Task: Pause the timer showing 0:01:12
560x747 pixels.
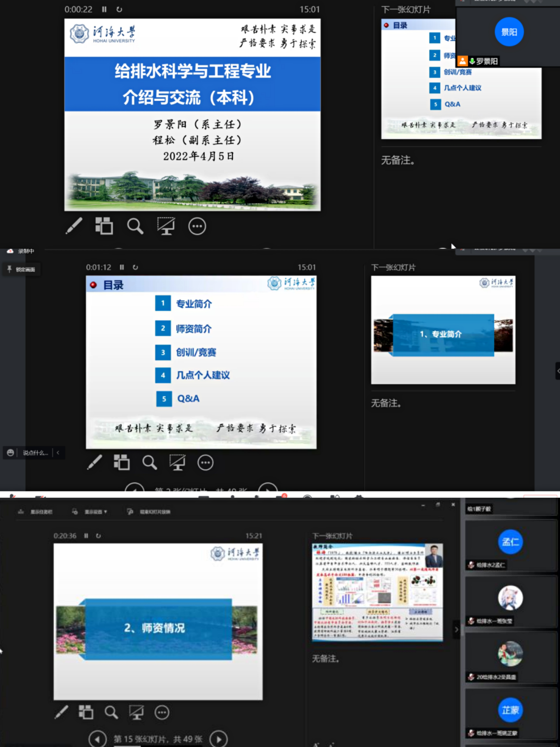Action: pos(122,267)
